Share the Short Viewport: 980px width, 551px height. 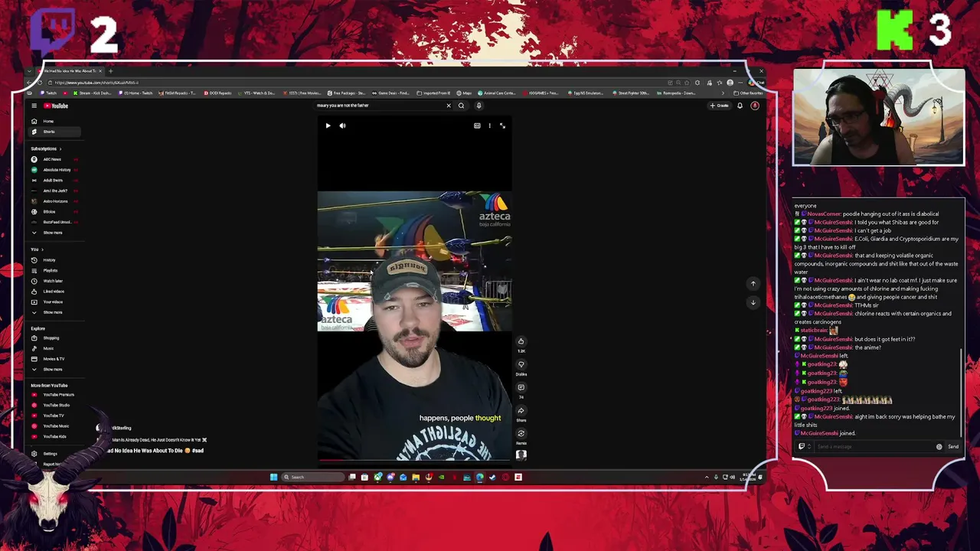tap(521, 410)
